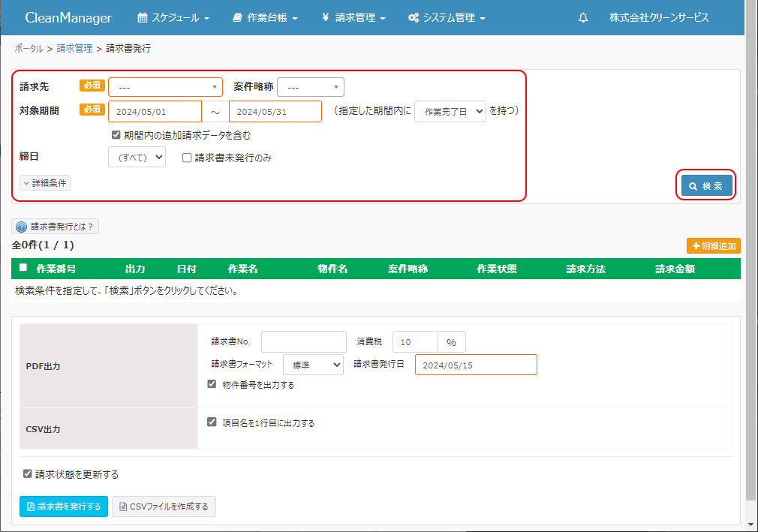Toggle 請求状態を更新する checkbox
Viewport: 758px width, 532px height.
28,474
